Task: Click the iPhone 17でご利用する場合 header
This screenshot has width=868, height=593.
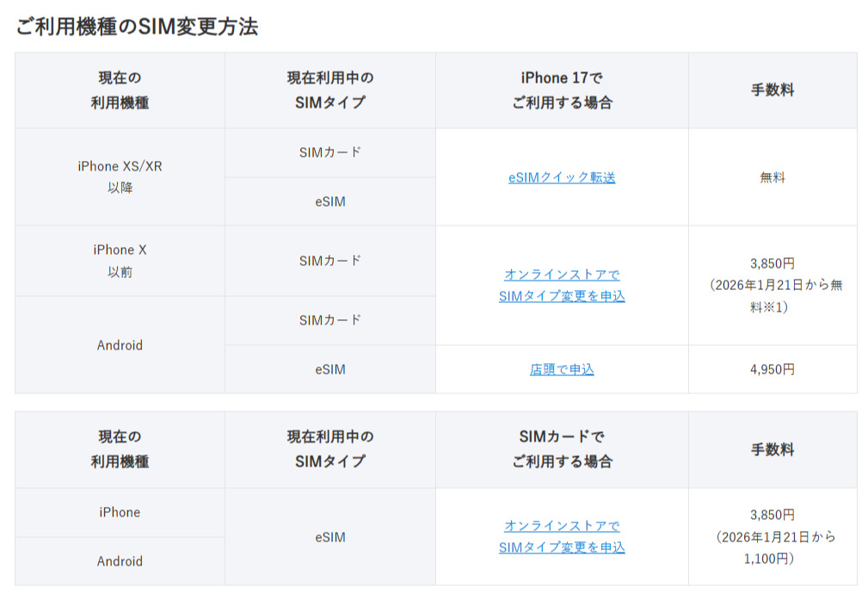Action: 562,90
